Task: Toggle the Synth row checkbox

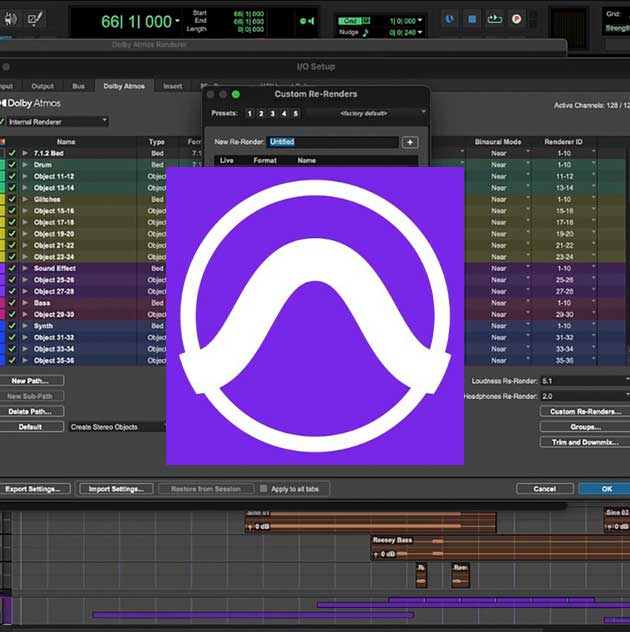Action: click(12, 326)
